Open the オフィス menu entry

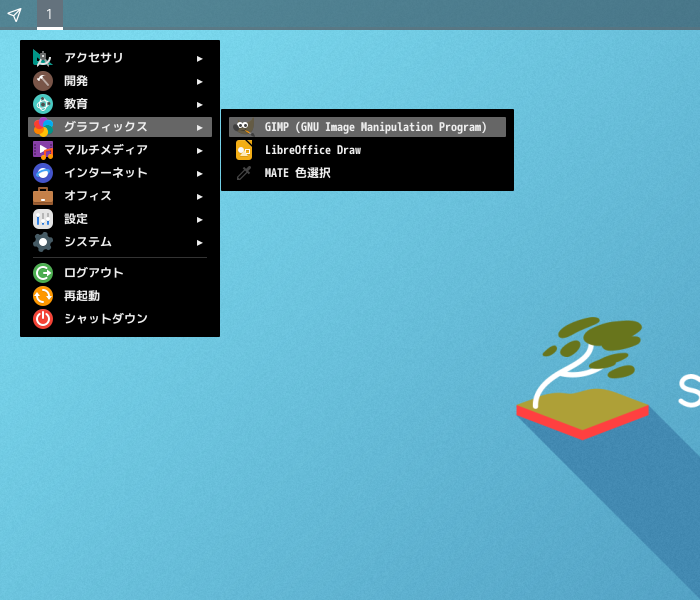click(120, 196)
